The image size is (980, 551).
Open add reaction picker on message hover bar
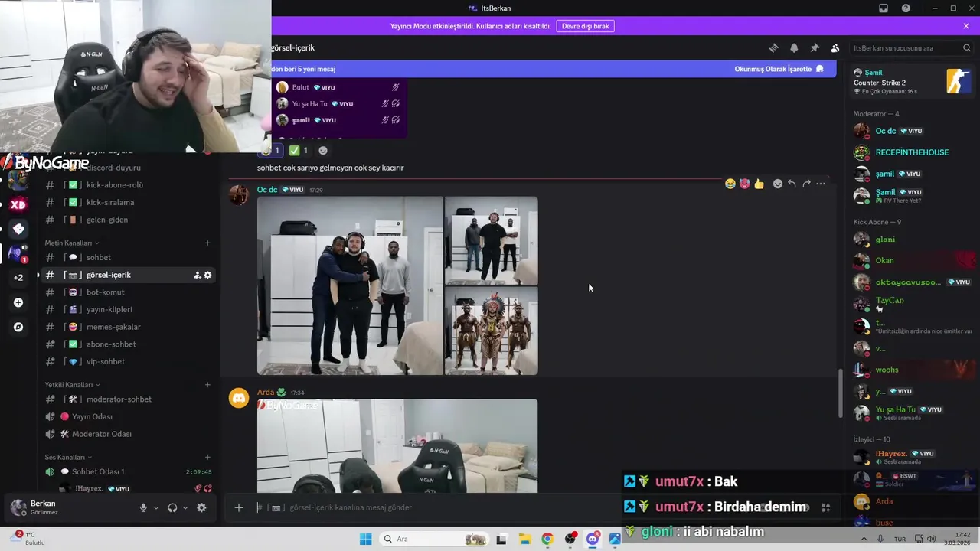click(x=778, y=184)
